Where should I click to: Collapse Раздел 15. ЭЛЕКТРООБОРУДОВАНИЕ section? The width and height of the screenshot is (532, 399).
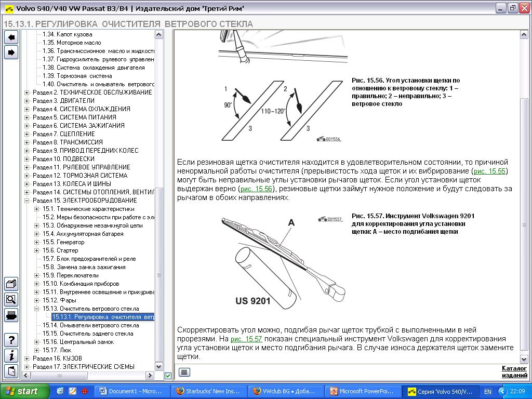coord(27,201)
